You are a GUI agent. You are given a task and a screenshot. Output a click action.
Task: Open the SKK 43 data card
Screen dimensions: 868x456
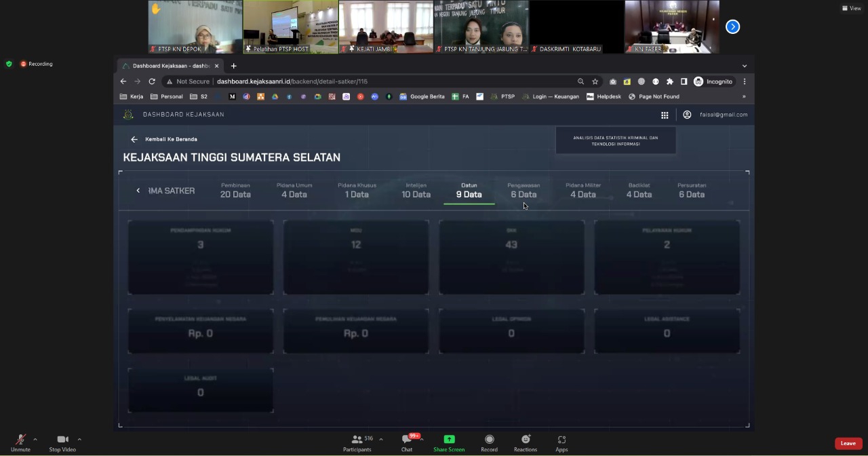click(511, 256)
